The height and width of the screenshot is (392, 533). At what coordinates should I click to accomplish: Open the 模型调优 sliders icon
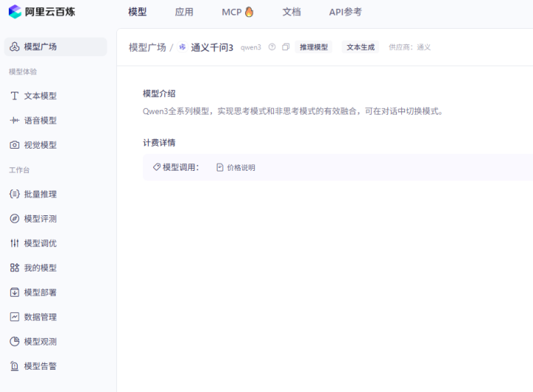click(15, 243)
